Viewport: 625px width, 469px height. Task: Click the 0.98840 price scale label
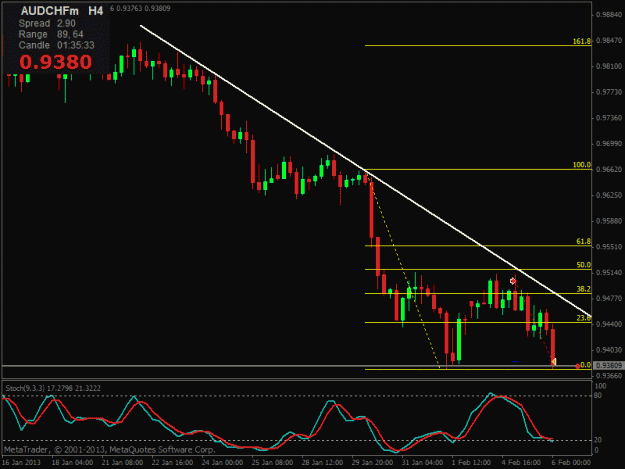pos(609,15)
